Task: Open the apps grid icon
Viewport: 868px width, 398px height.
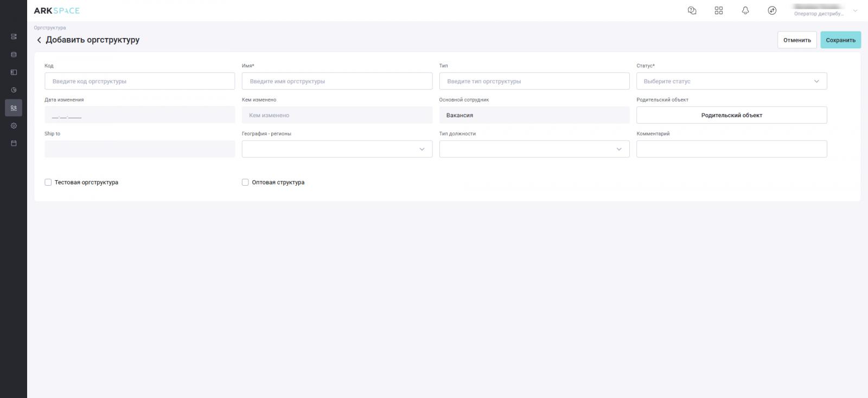Action: (x=719, y=10)
